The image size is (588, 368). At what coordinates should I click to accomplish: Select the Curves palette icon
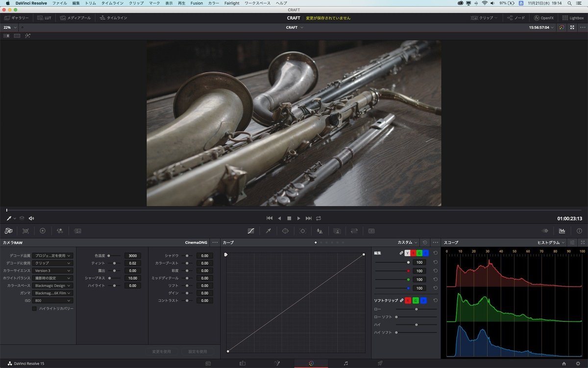point(251,231)
